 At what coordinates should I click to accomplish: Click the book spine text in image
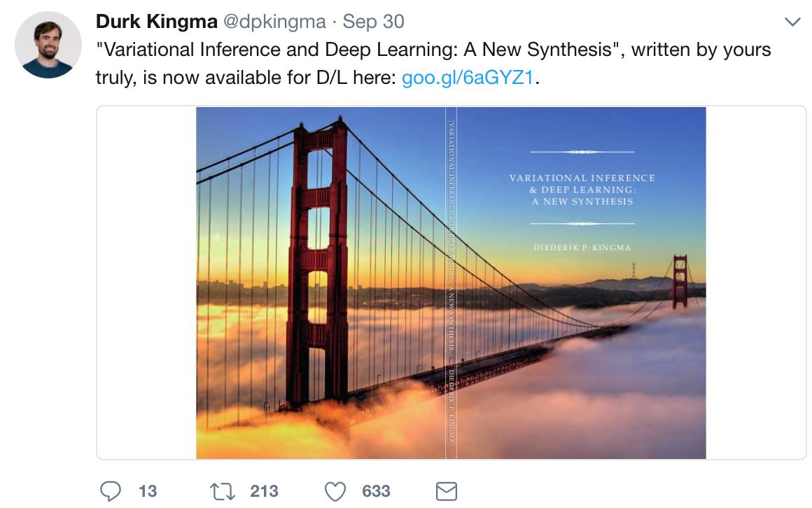(x=451, y=283)
